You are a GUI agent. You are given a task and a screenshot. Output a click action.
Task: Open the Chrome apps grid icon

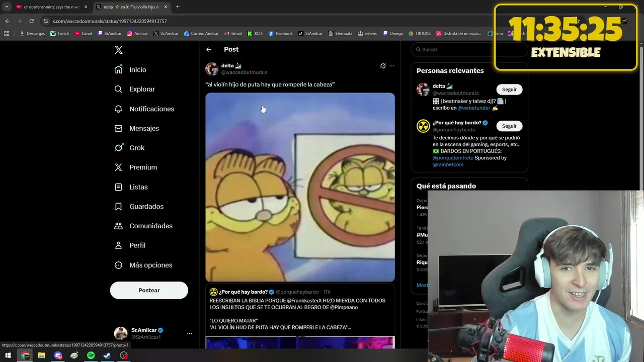click(x=7, y=34)
